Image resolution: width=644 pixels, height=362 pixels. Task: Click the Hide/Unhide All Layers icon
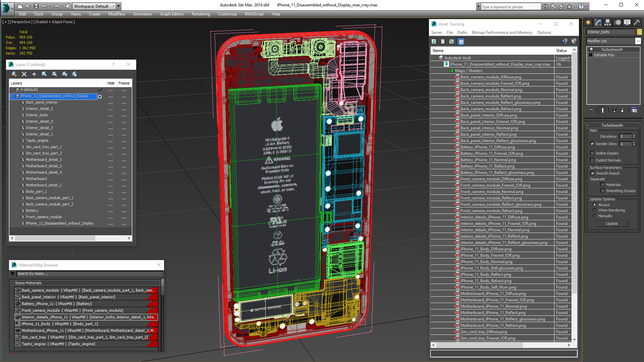coord(64,74)
